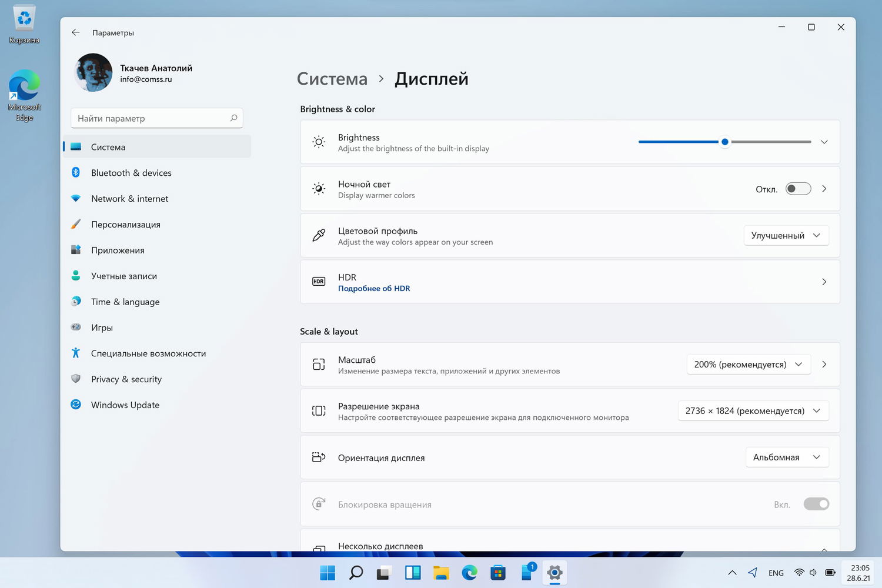Click the Windows Start button
The image size is (882, 588).
[x=328, y=572]
